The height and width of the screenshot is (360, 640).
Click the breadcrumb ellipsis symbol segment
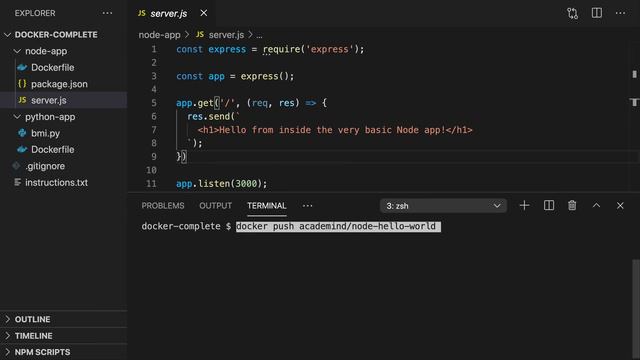tap(260, 36)
